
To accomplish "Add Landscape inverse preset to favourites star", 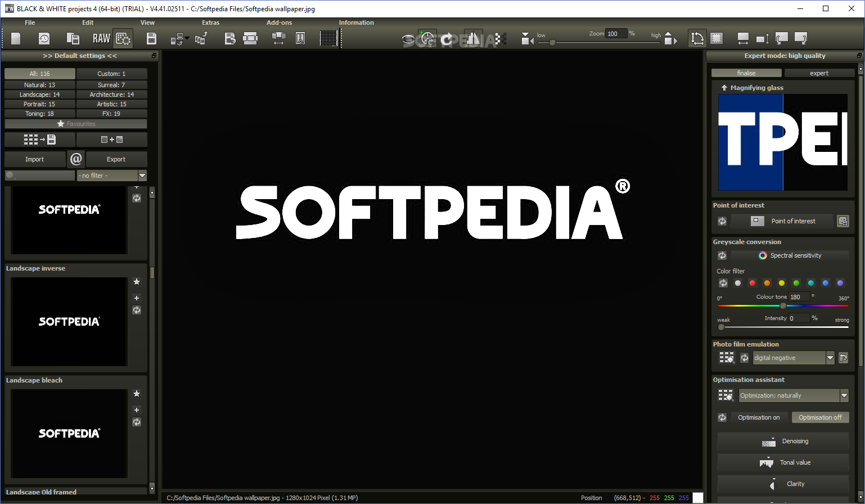I will pyautogui.click(x=137, y=282).
